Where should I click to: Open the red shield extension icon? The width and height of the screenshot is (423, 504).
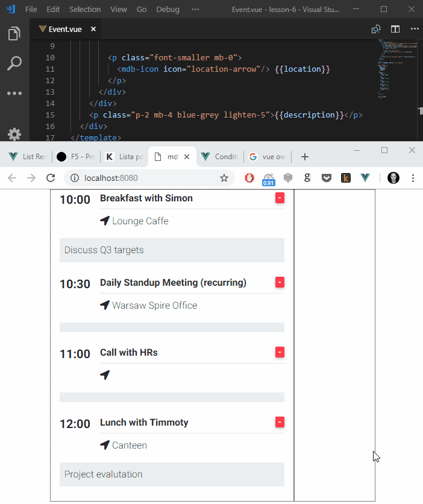pos(249,178)
